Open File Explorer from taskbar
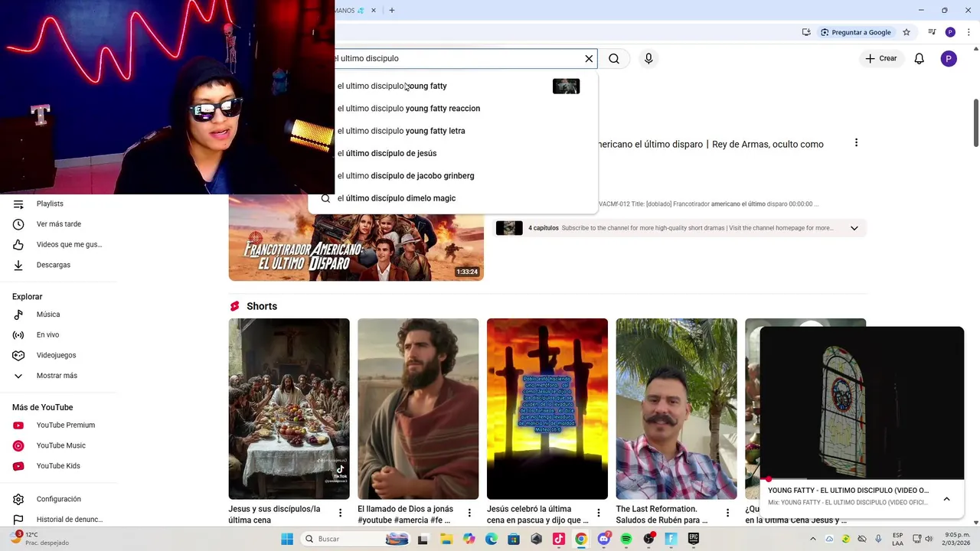The height and width of the screenshot is (551, 980). click(446, 539)
